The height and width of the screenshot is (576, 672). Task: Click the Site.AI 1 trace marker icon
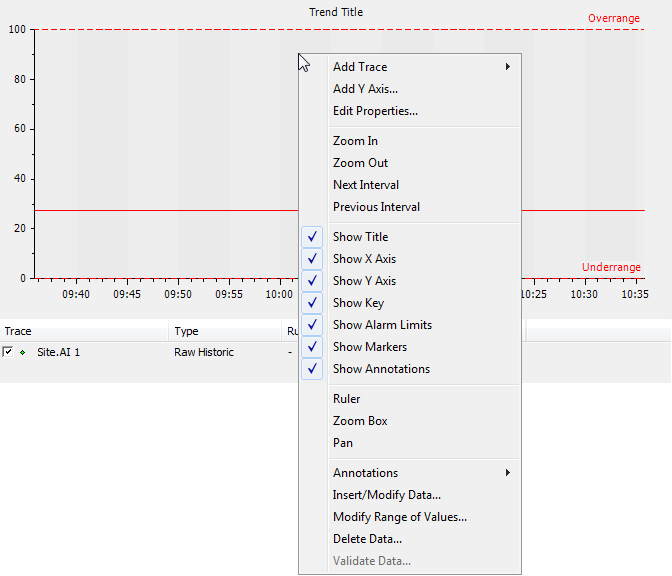tap(22, 353)
